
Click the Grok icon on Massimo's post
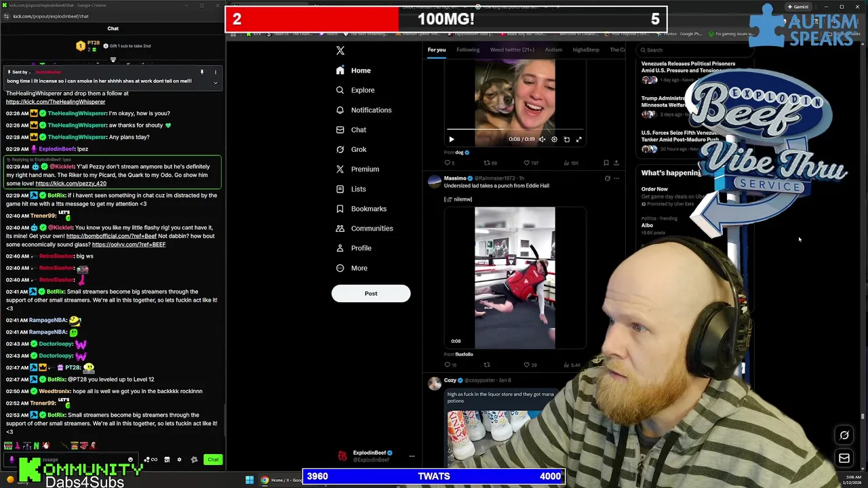(x=607, y=178)
